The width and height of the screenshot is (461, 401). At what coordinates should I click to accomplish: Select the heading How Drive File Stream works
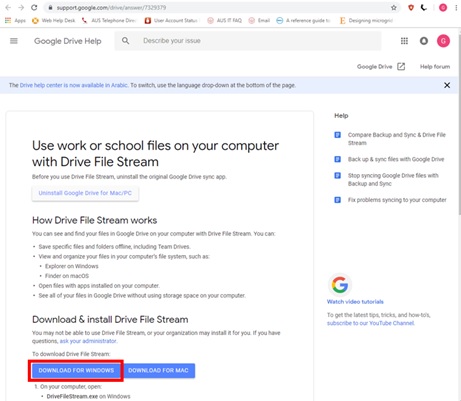tap(94, 220)
